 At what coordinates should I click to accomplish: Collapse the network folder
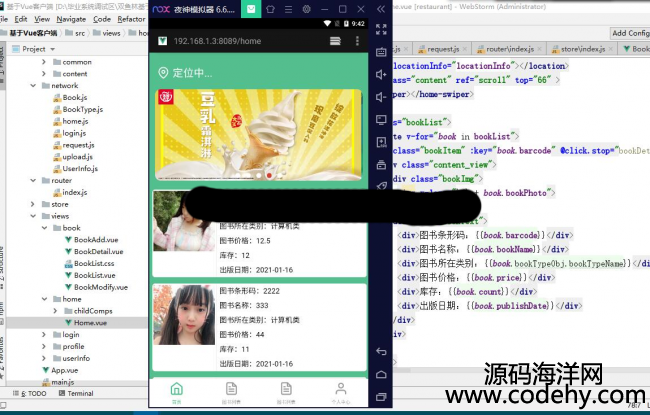tap(33, 85)
